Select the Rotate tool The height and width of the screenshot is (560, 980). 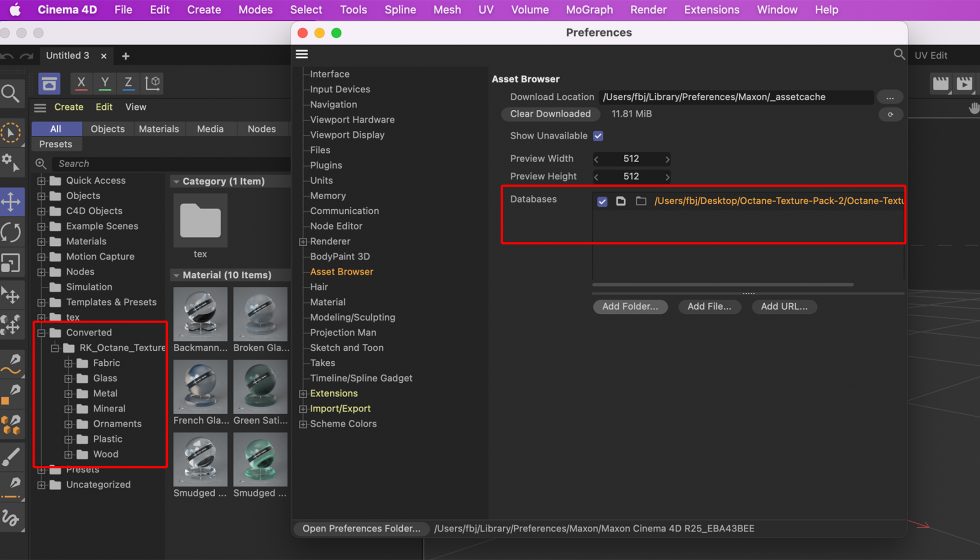11,232
